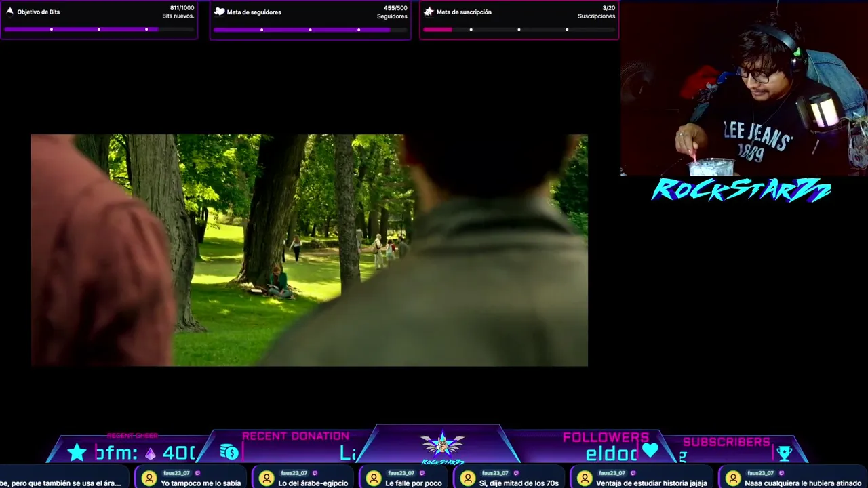The height and width of the screenshot is (488, 868).
Task: Click the park scene video player
Action: tap(309, 250)
